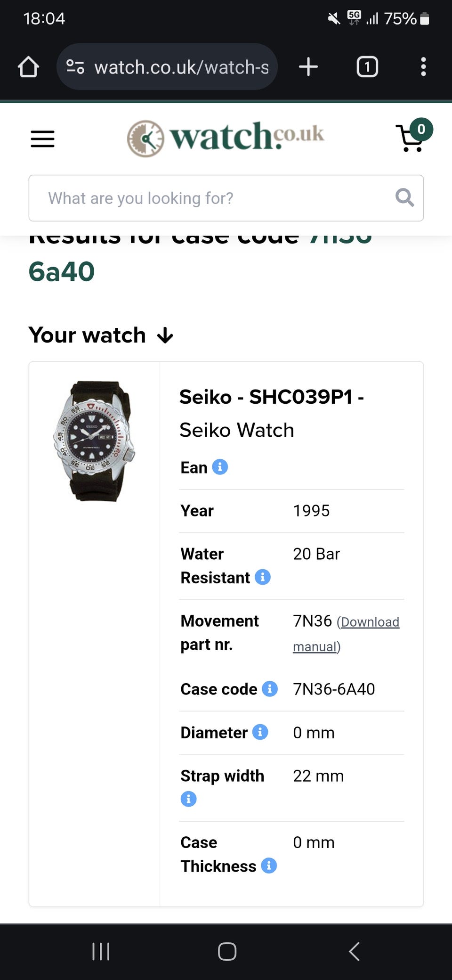Show Case Thickness info tooltip
This screenshot has height=980, width=452.
(269, 866)
